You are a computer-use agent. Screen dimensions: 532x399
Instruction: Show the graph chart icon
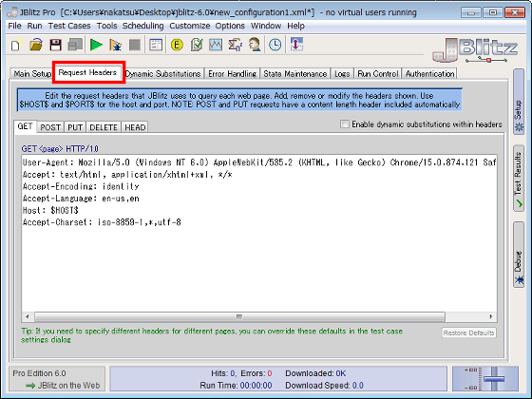216,45
